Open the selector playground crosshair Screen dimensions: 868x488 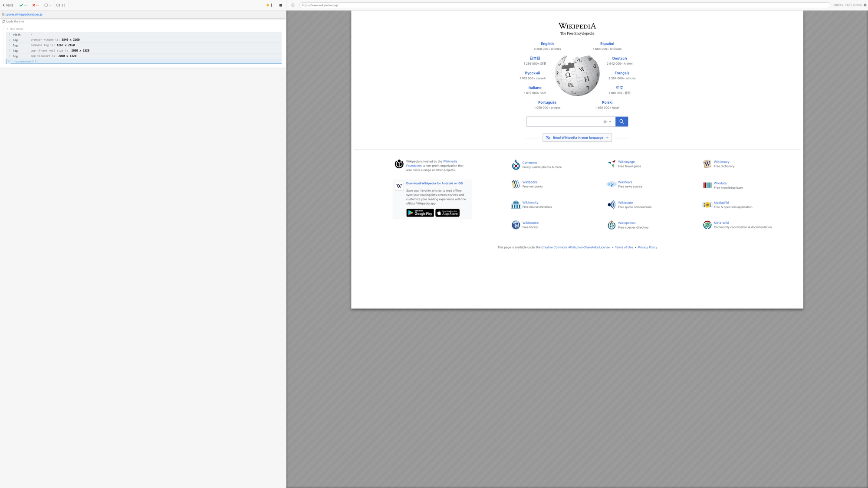(293, 5)
